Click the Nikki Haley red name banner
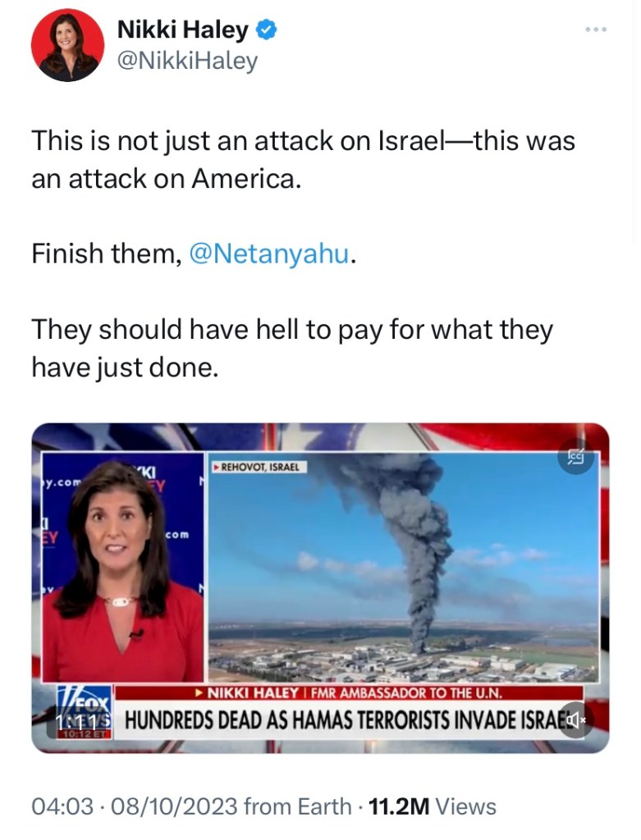The image size is (641, 840). click(349, 693)
